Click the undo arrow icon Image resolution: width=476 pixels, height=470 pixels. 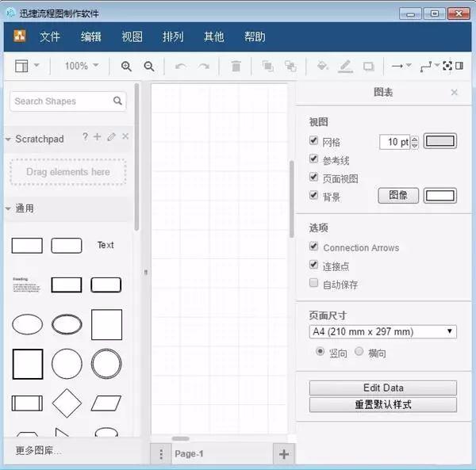[181, 66]
